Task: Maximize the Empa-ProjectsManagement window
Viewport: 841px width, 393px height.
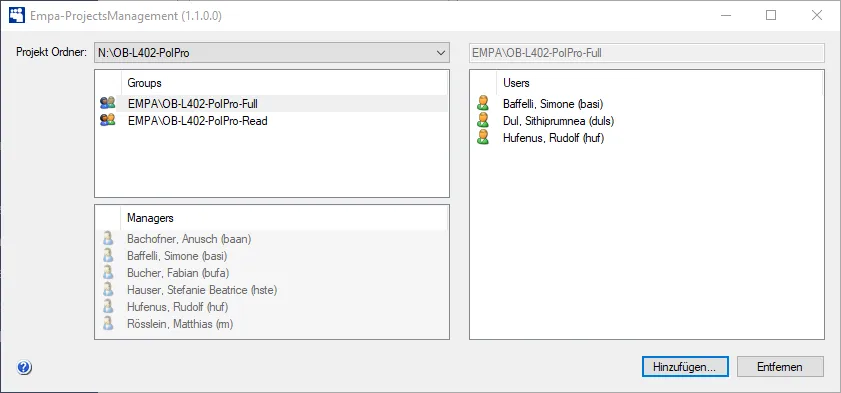Action: 771,16
